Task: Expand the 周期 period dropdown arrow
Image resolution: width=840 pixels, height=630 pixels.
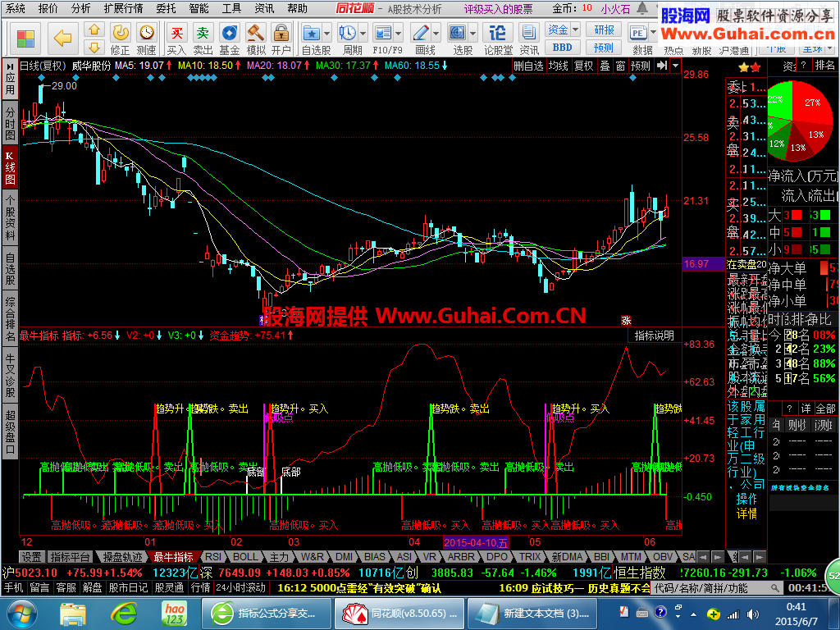Action: point(363,34)
